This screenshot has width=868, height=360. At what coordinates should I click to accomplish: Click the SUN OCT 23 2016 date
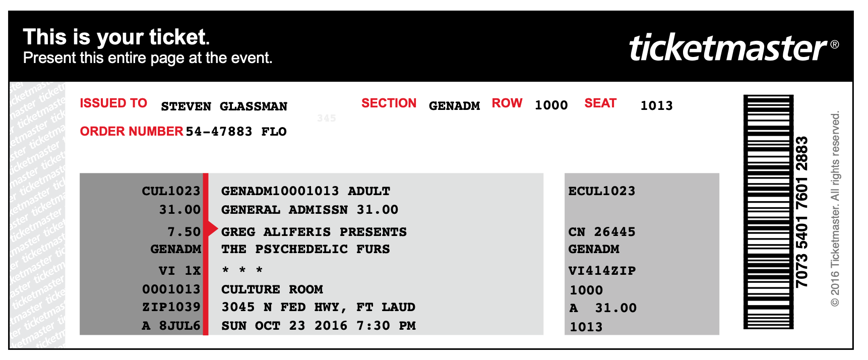(x=284, y=326)
